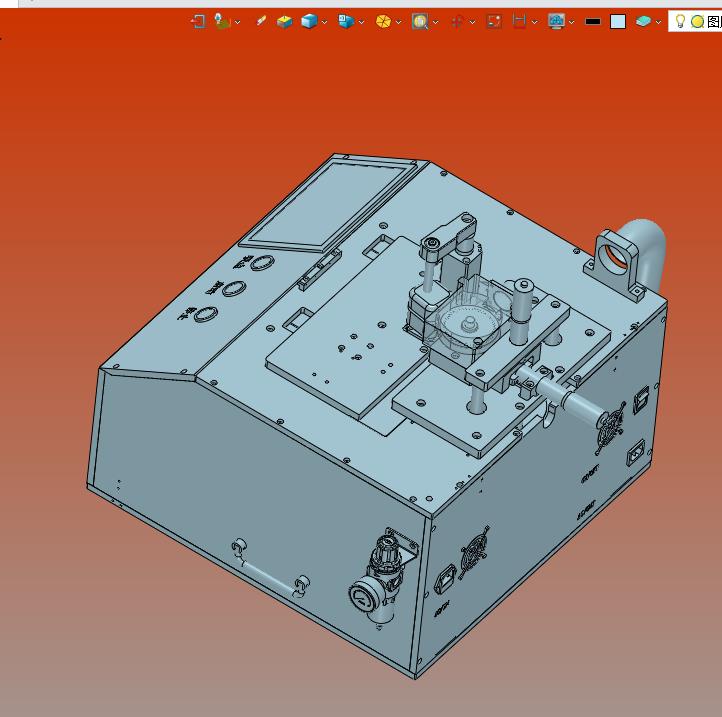Click the yellow circle icon beside bulb
The image size is (722, 717).
point(698,22)
